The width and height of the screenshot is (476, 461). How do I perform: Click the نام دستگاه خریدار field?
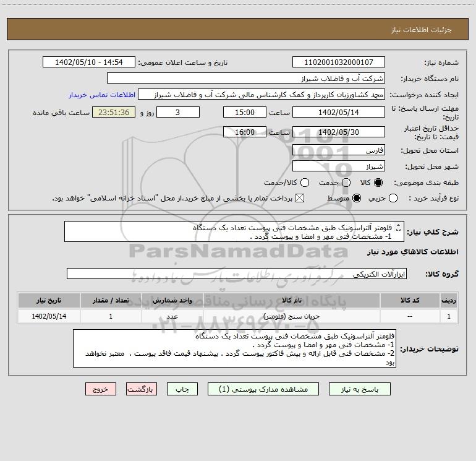pyautogui.click(x=246, y=78)
